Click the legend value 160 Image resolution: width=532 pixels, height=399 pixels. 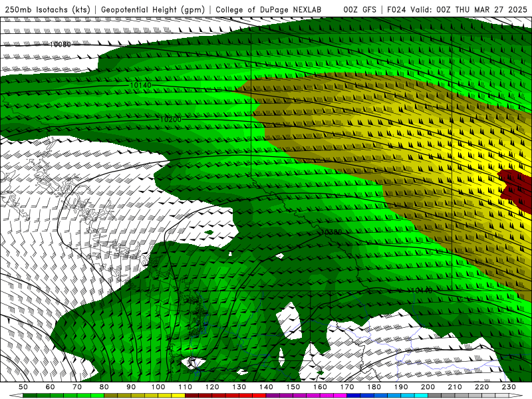(320, 387)
